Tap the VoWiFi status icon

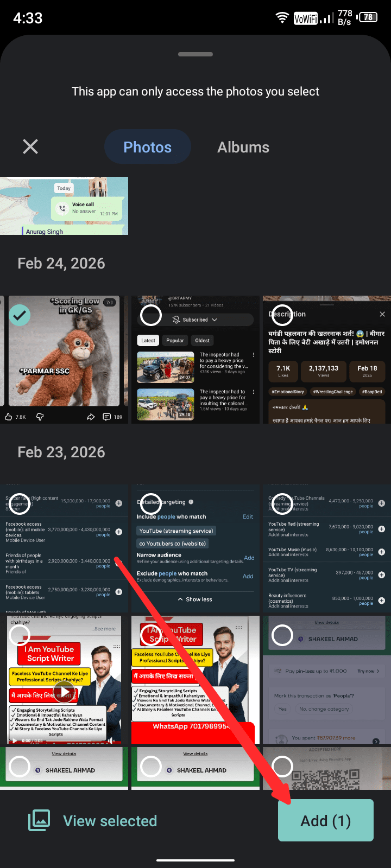click(305, 18)
